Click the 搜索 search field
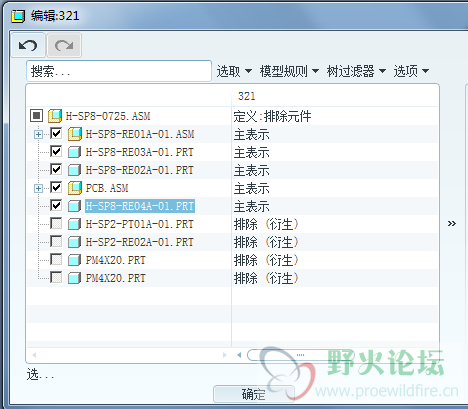The height and width of the screenshot is (409, 468). tap(119, 71)
